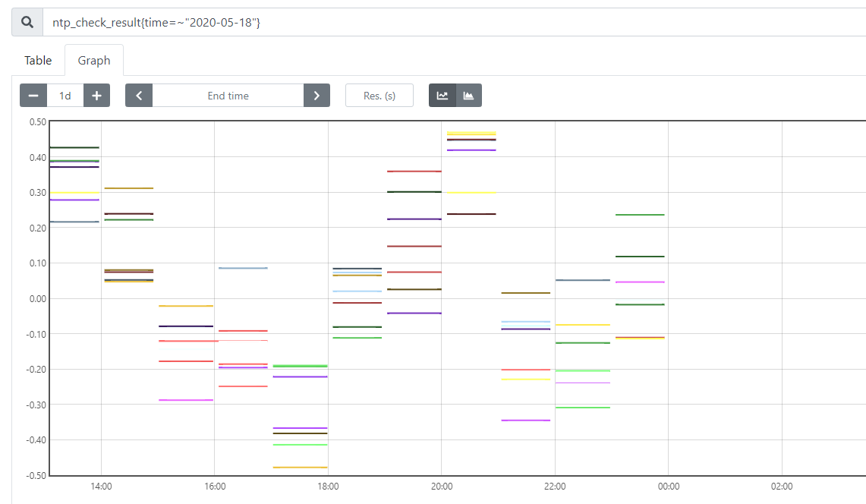Switch to the Table tab
Image resolution: width=866 pixels, height=504 pixels.
coord(37,60)
